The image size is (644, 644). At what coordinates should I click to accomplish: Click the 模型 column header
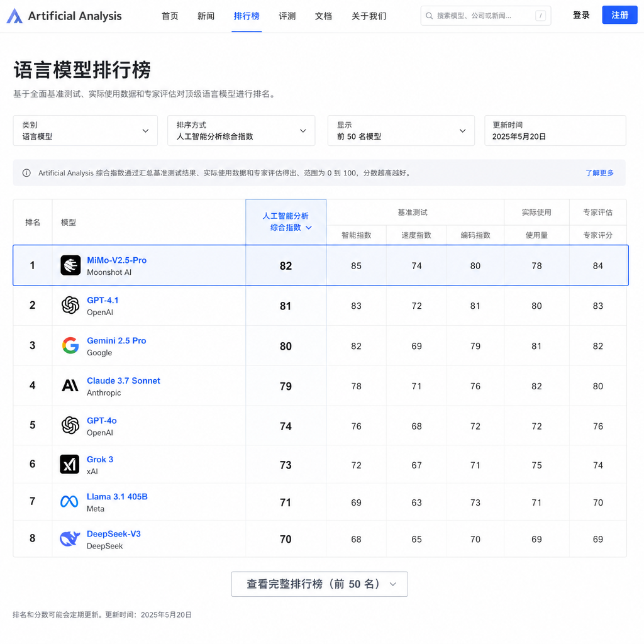[x=69, y=222]
